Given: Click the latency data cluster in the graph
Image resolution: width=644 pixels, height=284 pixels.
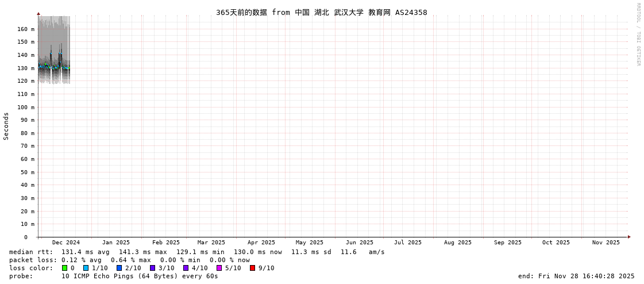Looking at the screenshot, I should pyautogui.click(x=54, y=67).
